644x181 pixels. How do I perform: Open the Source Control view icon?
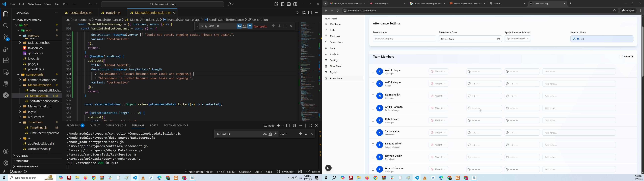tap(6, 38)
